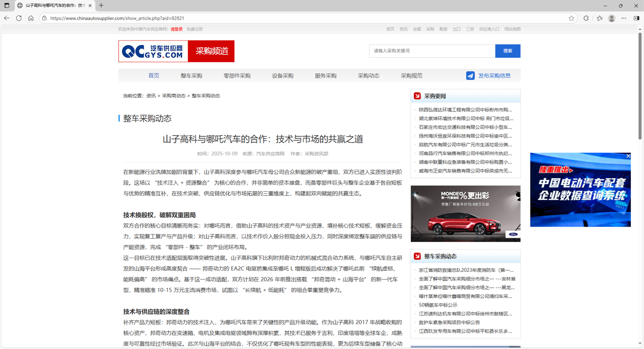Focus the 请输入采购关键词 search field

click(431, 51)
